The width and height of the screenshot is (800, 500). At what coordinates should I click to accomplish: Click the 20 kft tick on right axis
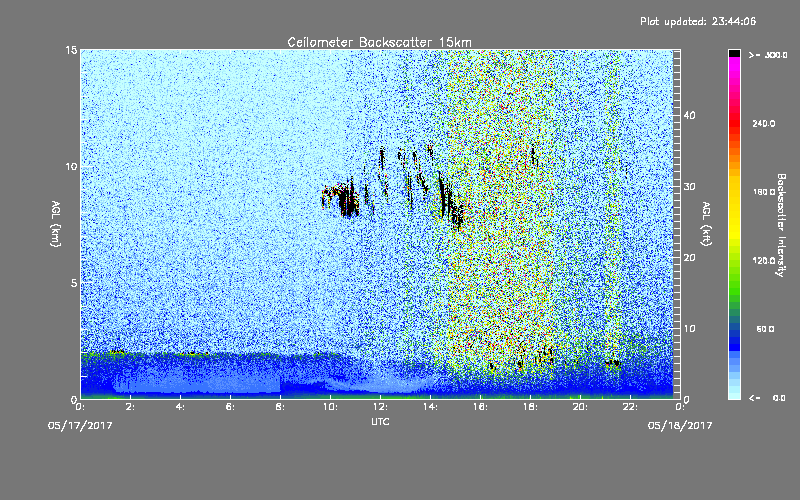coord(689,258)
